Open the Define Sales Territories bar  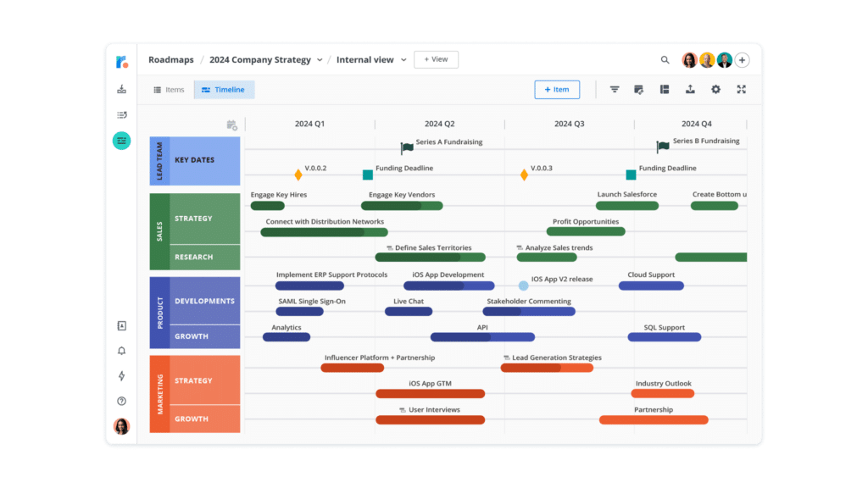click(x=430, y=258)
